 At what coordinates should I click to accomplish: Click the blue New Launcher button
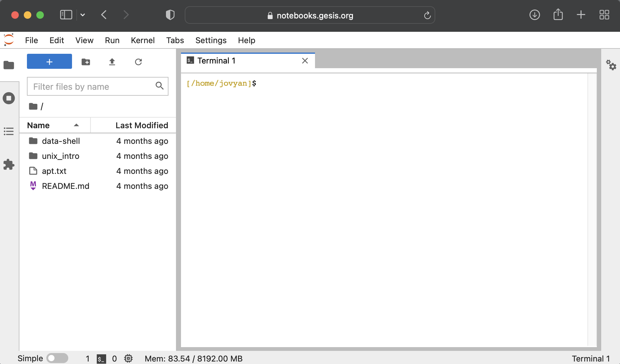[x=49, y=62]
